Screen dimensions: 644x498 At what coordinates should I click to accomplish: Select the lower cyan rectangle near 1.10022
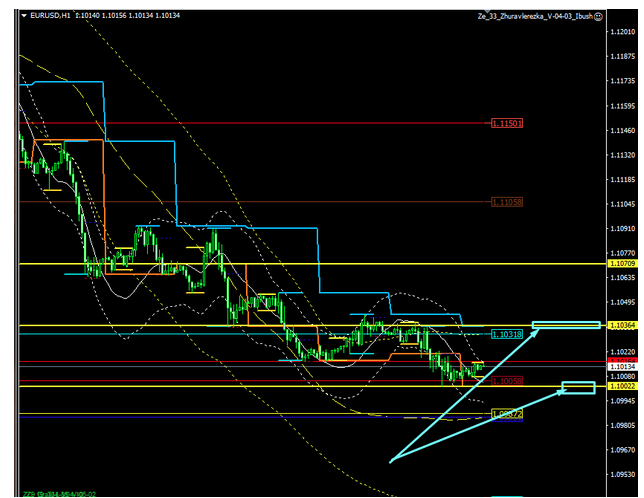click(579, 387)
